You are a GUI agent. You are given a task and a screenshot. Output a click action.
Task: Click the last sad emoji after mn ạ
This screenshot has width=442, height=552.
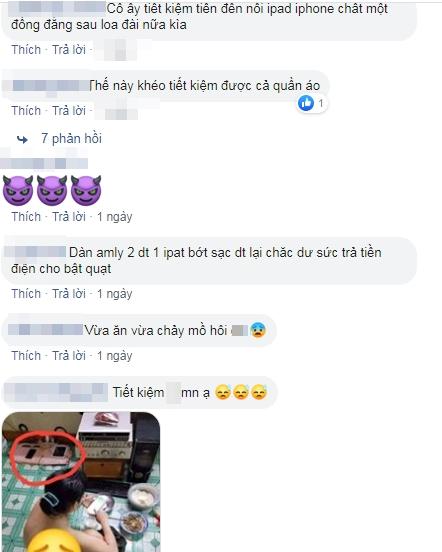click(259, 392)
